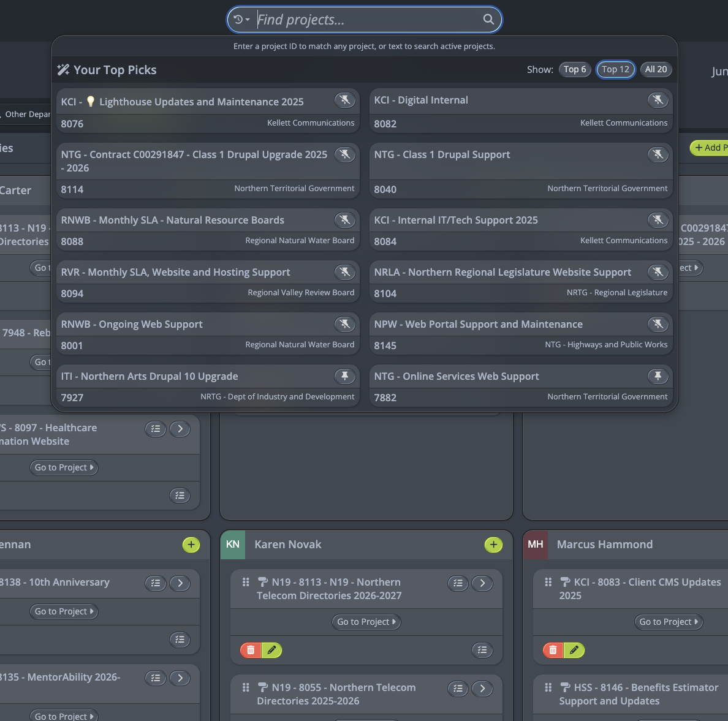Expand the 8097 Healthcare card chevron
Image resolution: width=728 pixels, height=721 pixels.
click(180, 429)
